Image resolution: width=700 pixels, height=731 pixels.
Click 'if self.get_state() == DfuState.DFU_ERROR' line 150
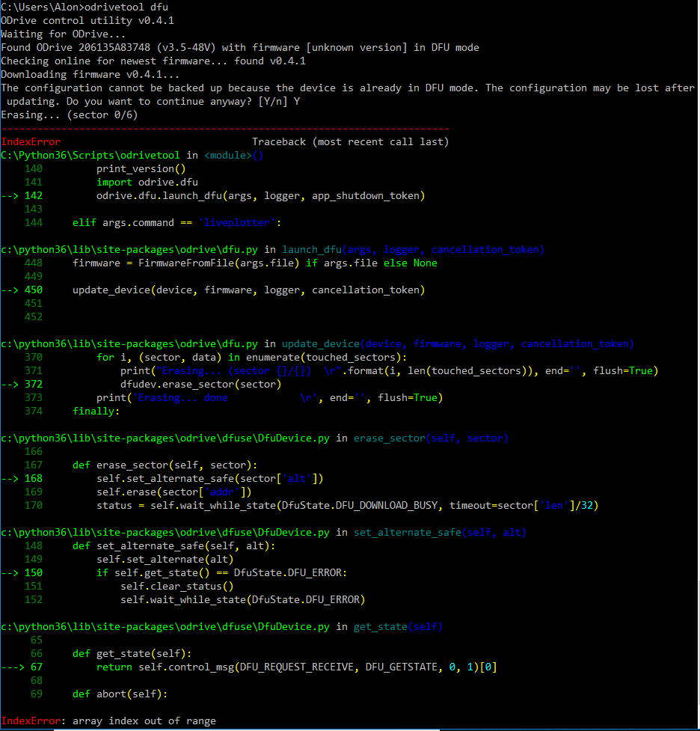[222, 573]
